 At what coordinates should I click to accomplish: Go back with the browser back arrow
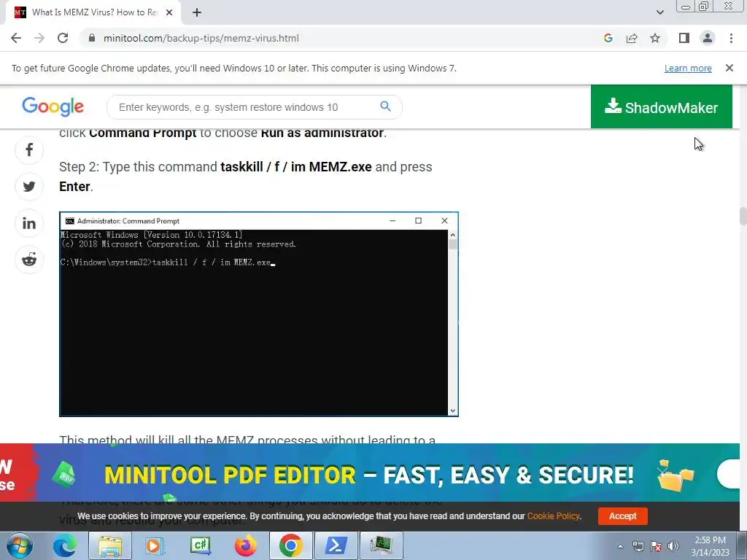pyautogui.click(x=16, y=38)
